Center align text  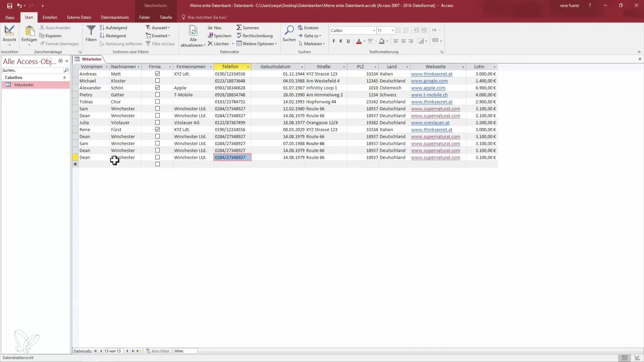coord(404,41)
